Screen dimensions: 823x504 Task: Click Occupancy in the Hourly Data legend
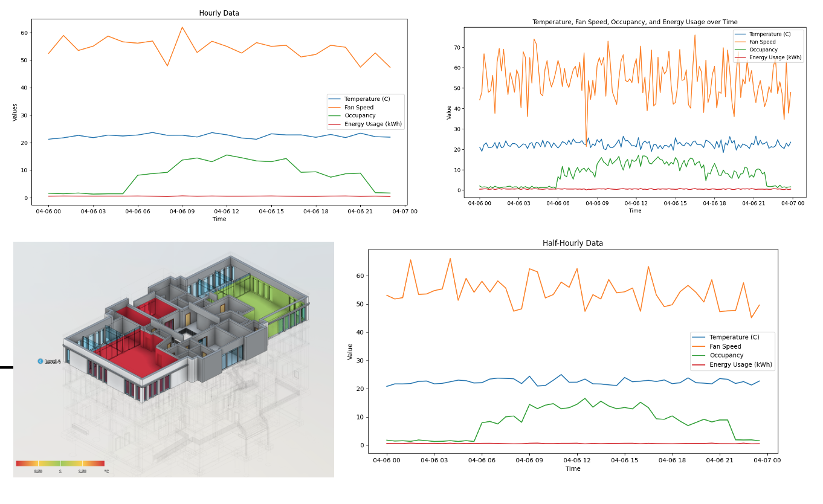[360, 115]
